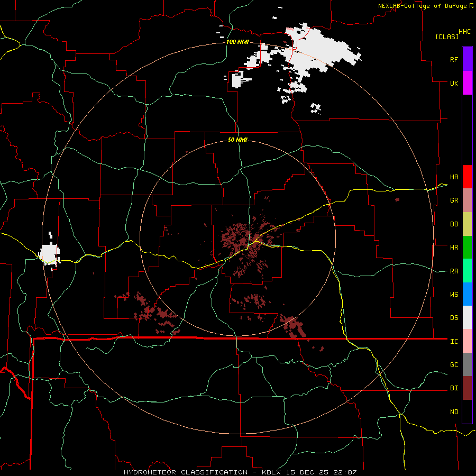Click the GR legend label
Image resolution: width=476 pixels, height=476 pixels.
click(454, 200)
